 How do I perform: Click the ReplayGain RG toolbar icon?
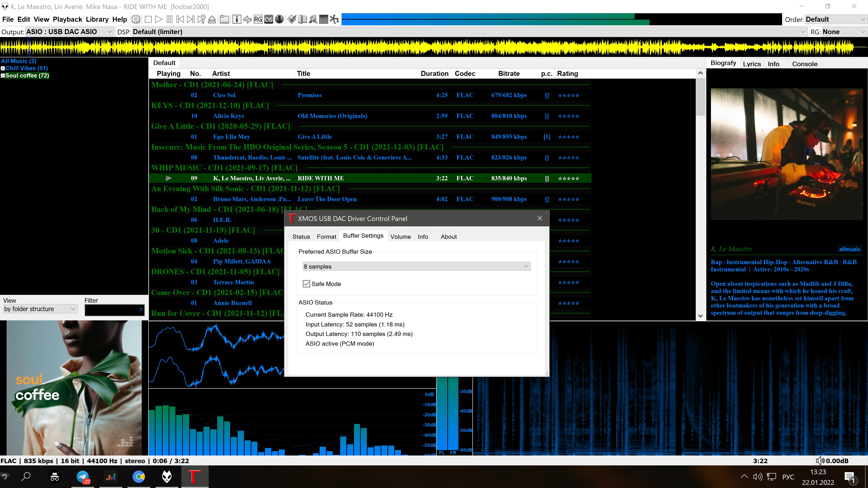[x=258, y=19]
